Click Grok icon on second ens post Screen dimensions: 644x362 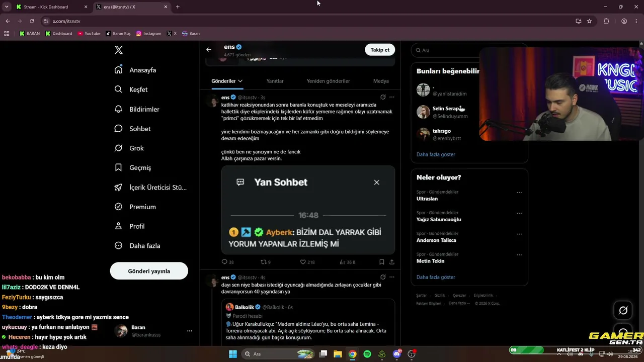click(383, 277)
